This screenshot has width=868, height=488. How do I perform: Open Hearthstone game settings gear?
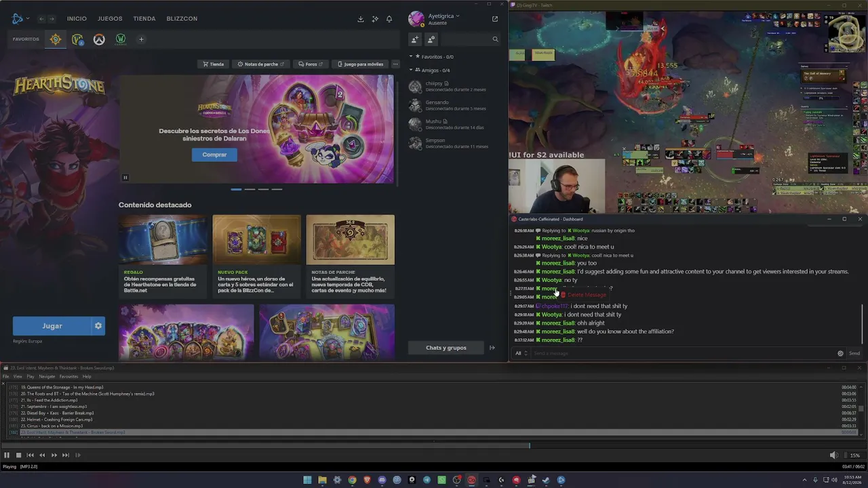tap(98, 326)
